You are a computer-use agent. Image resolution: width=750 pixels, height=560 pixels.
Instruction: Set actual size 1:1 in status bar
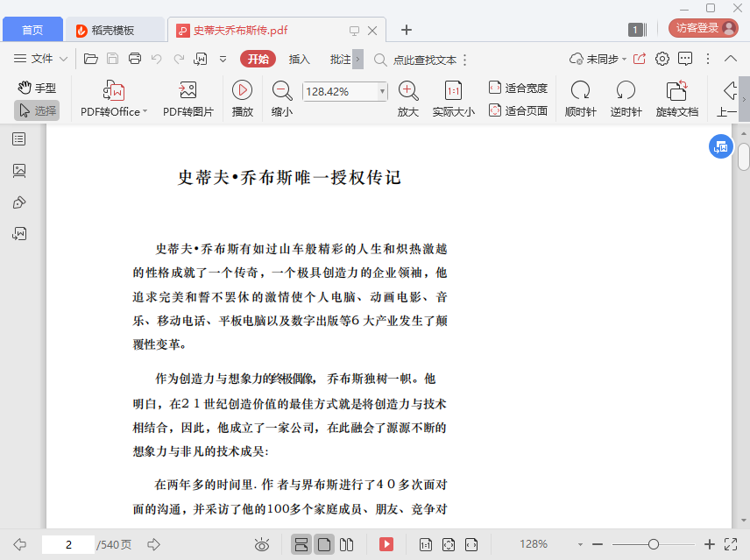[x=425, y=544]
